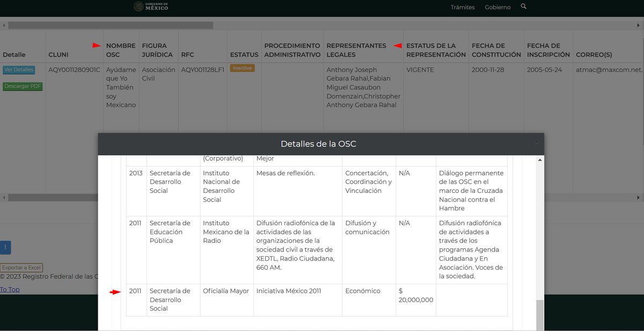This screenshot has width=644, height=331.
Task: Click the 2023 Registro Federal copyright text
Action: click(49, 277)
